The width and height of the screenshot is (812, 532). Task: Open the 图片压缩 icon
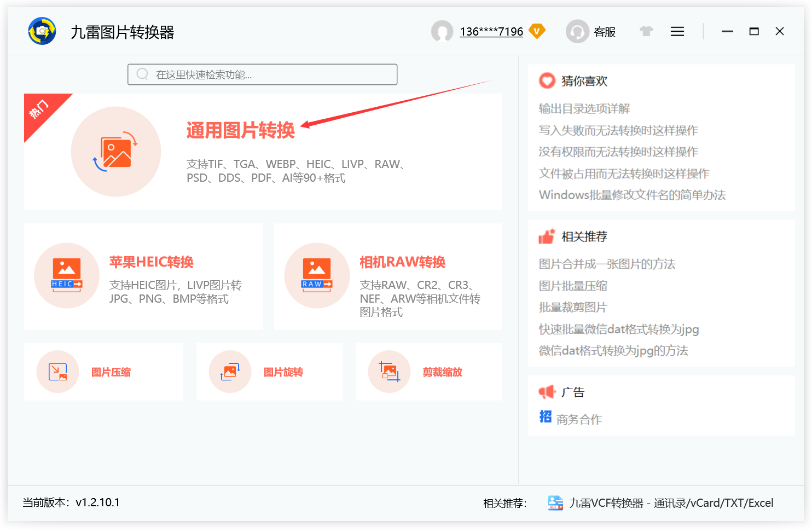(58, 372)
